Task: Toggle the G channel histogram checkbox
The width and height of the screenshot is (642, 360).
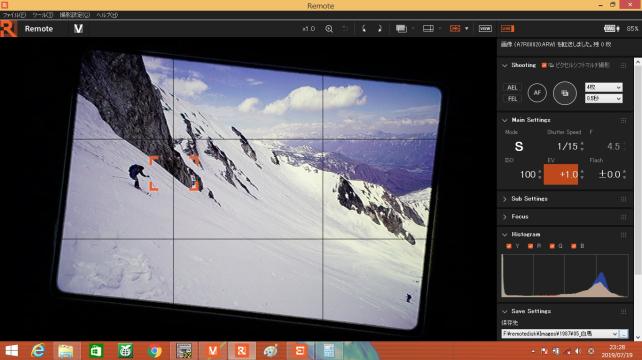Action: click(552, 246)
